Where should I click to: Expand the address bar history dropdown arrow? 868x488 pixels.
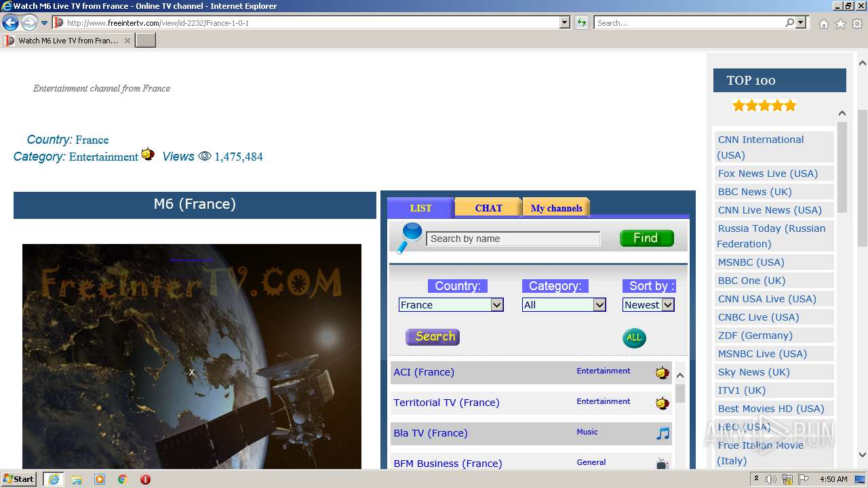coord(564,22)
